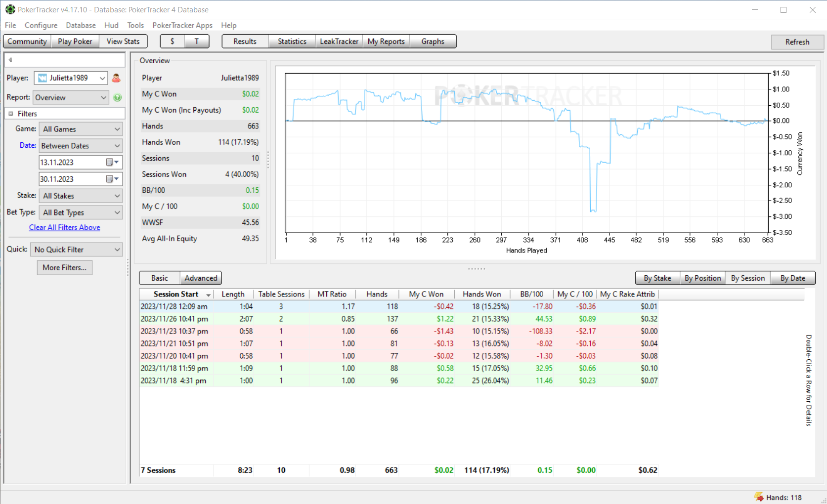Open calendar picker for 30.11.2023 date

pyautogui.click(x=113, y=179)
